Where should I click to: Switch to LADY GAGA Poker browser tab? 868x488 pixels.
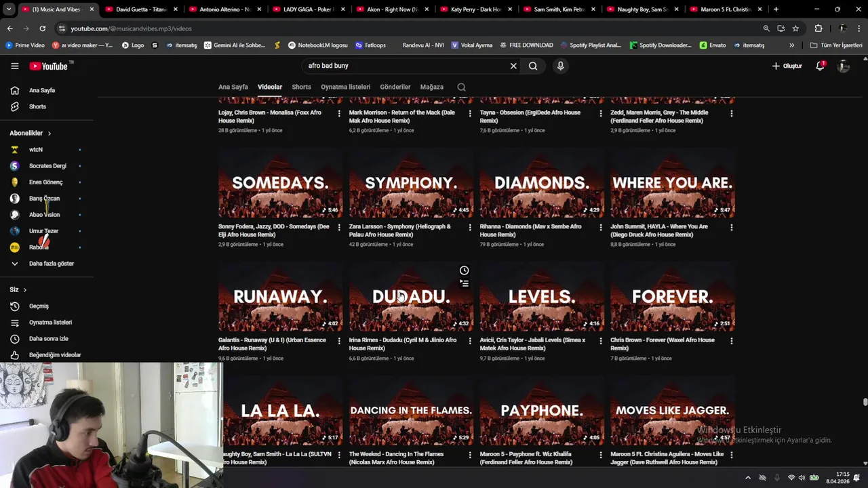[x=309, y=9]
